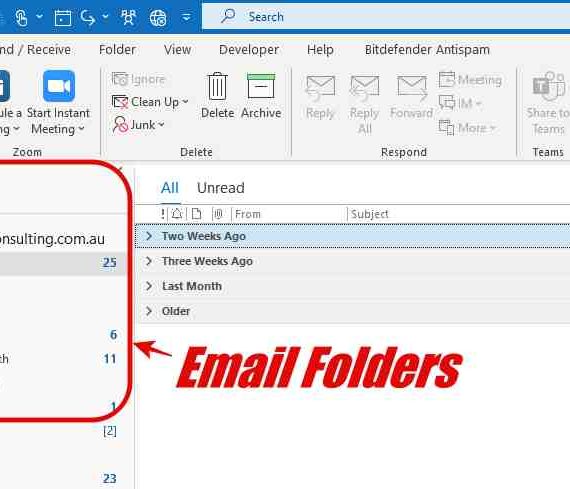This screenshot has height=489, width=570.
Task: Open the Developer ribbon tab
Action: pos(249,49)
